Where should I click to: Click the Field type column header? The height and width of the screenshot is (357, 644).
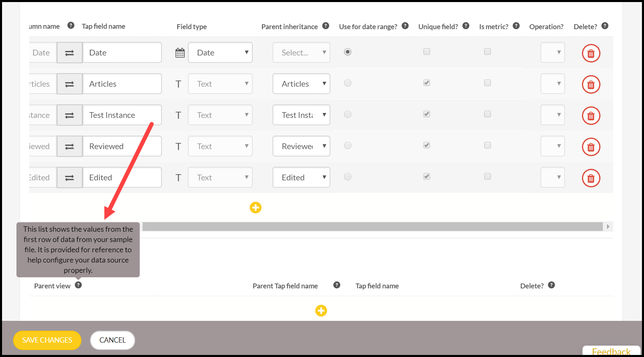pos(192,27)
